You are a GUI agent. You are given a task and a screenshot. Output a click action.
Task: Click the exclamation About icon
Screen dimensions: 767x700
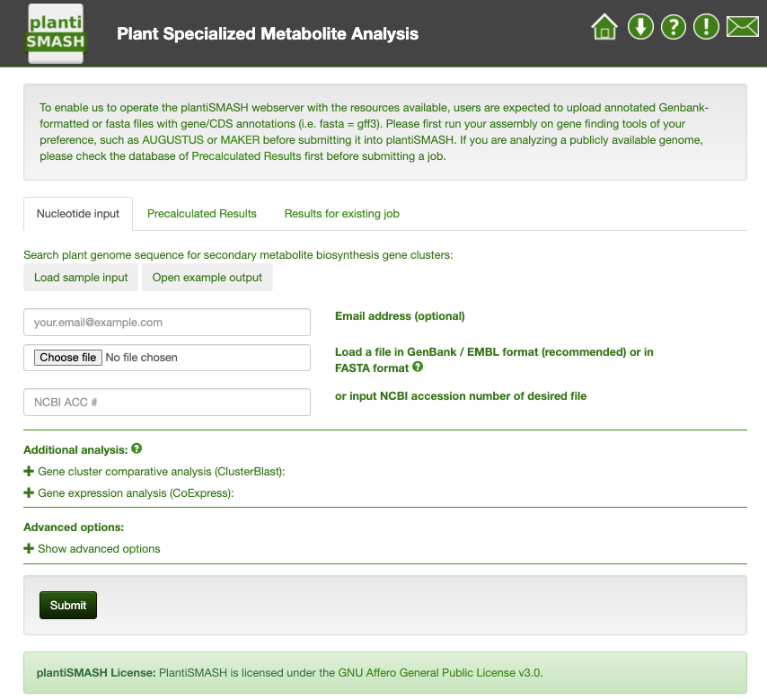pyautogui.click(x=706, y=26)
